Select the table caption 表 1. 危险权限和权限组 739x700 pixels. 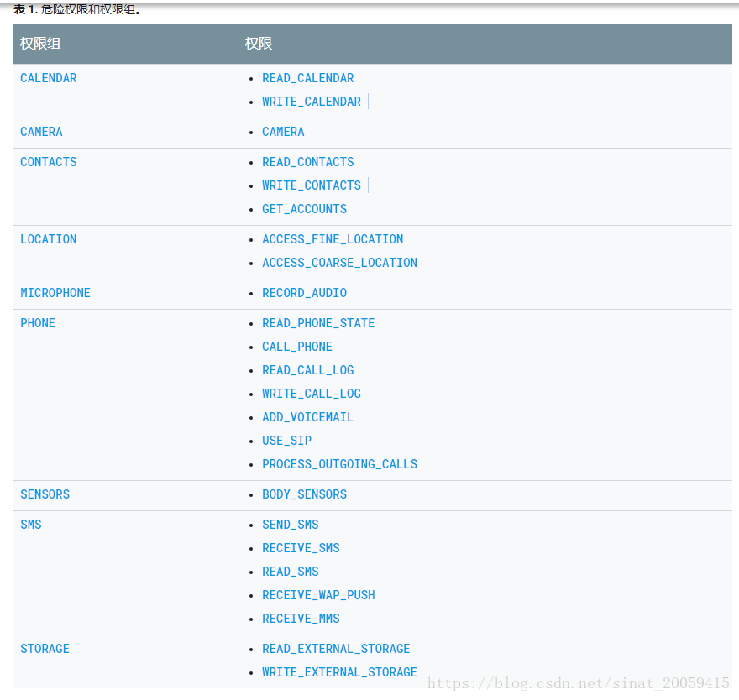(x=77, y=9)
